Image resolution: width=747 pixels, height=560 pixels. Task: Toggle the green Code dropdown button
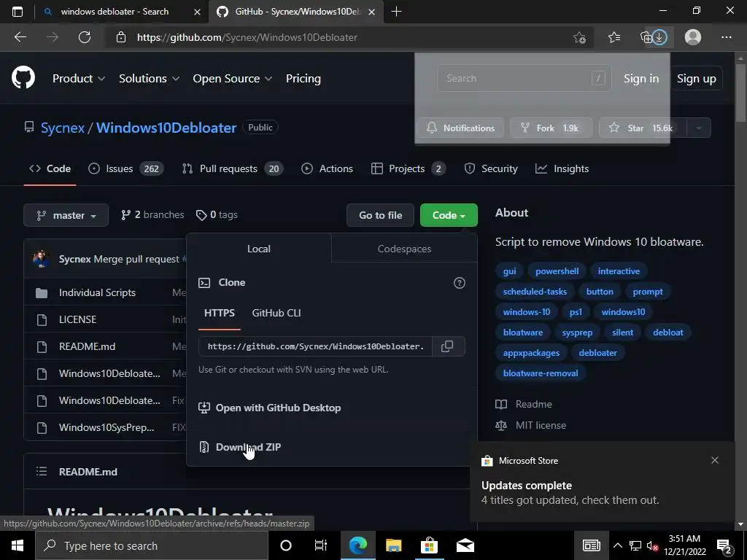[449, 215]
